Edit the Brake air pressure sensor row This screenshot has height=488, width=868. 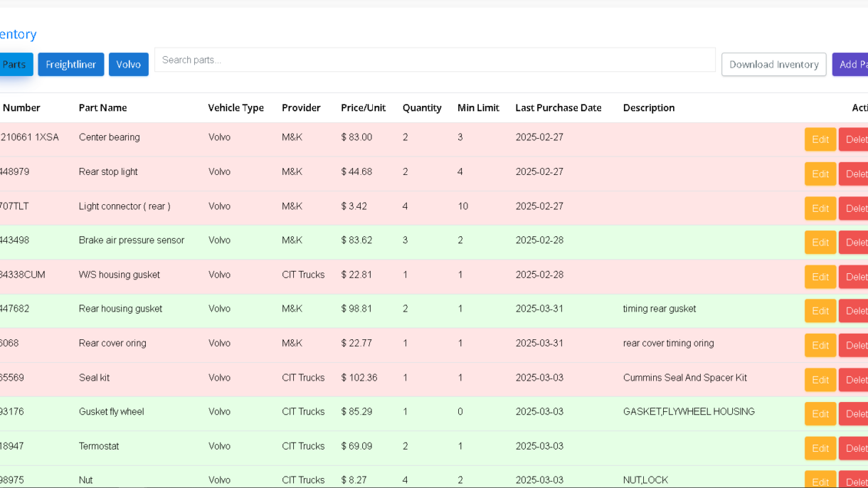pyautogui.click(x=820, y=243)
